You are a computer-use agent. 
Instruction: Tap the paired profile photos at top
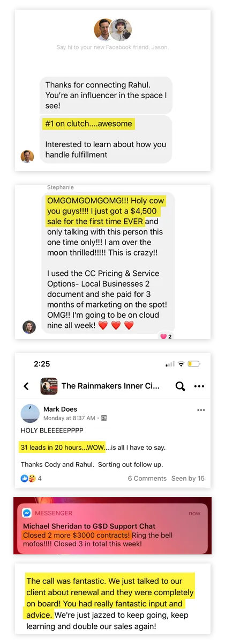point(113,30)
